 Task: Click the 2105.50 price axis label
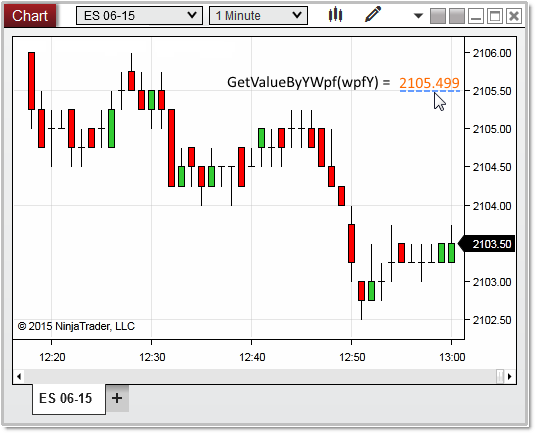(492, 91)
